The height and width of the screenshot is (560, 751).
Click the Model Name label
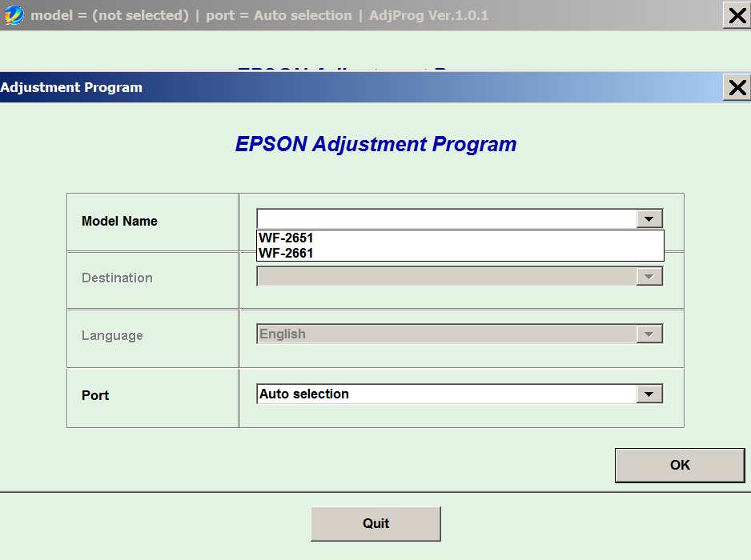click(x=119, y=221)
